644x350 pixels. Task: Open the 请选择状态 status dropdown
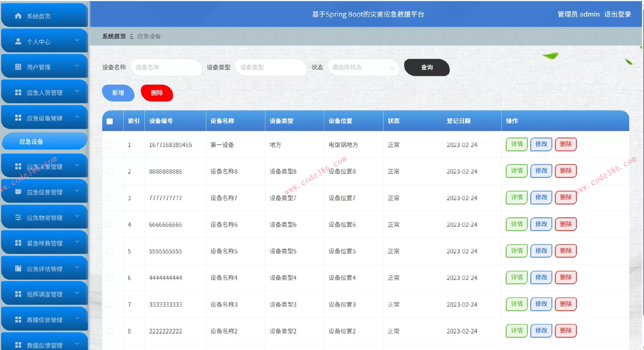(x=363, y=68)
